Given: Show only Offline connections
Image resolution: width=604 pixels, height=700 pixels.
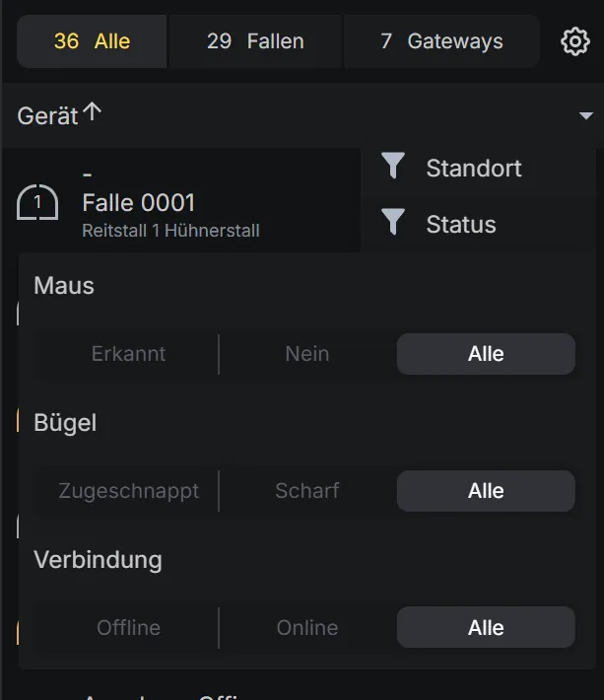Looking at the screenshot, I should click(x=128, y=628).
